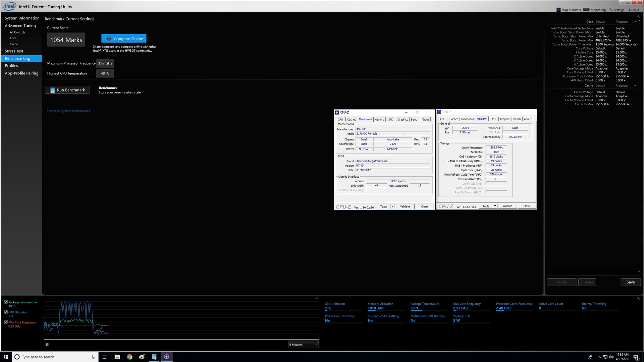The height and width of the screenshot is (362, 644).
Task: Open the 5 Minutes time range dropdown
Action: point(303,345)
